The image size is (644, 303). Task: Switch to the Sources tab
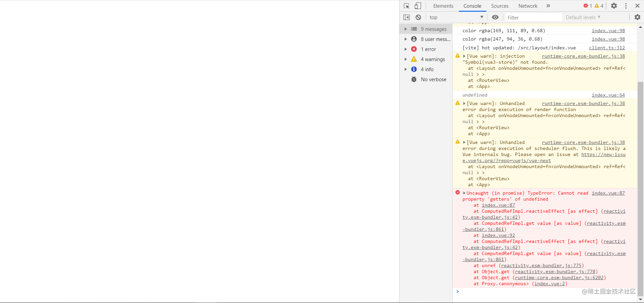coord(500,6)
